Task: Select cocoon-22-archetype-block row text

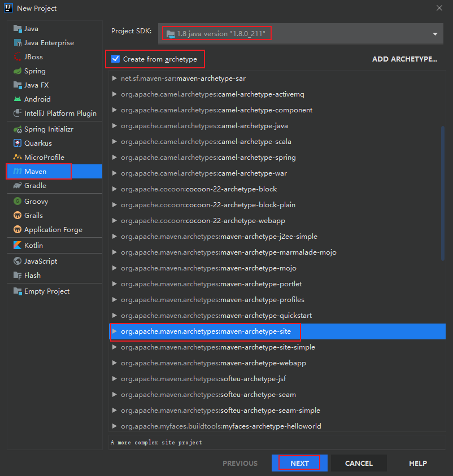Action: (x=199, y=189)
